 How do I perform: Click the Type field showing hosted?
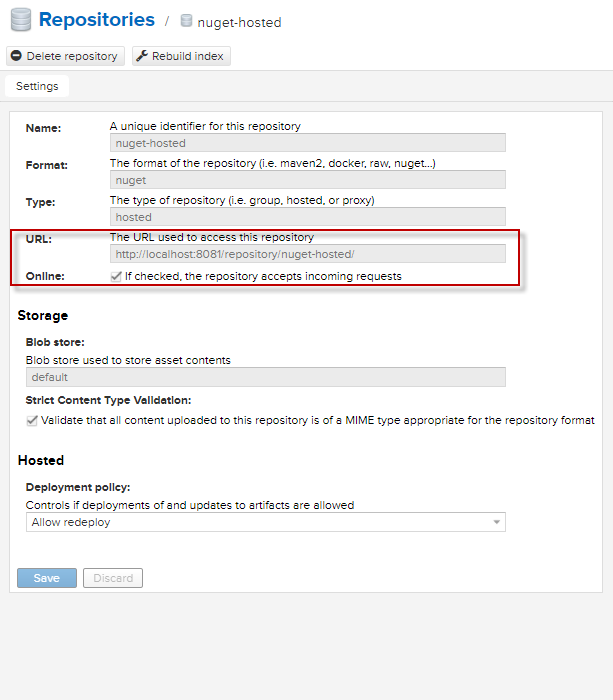[307, 217]
